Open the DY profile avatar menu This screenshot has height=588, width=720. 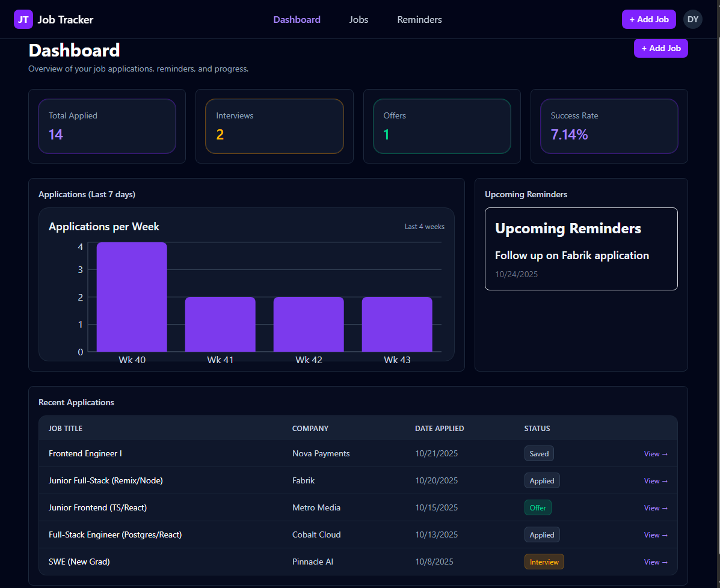pos(692,19)
